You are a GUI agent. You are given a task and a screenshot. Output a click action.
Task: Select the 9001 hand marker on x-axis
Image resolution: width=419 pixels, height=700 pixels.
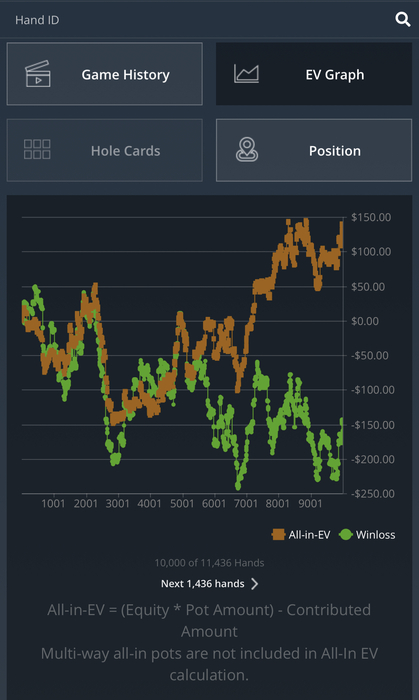[x=310, y=504]
